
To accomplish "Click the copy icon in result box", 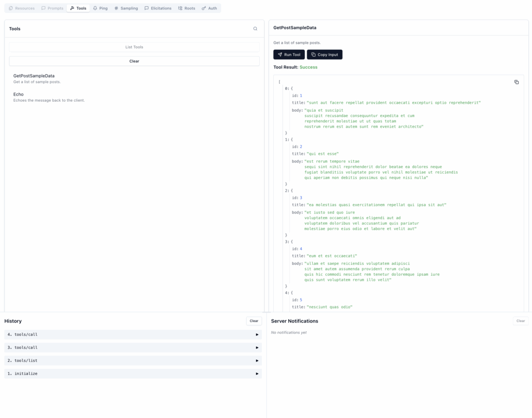I will [x=516, y=82].
